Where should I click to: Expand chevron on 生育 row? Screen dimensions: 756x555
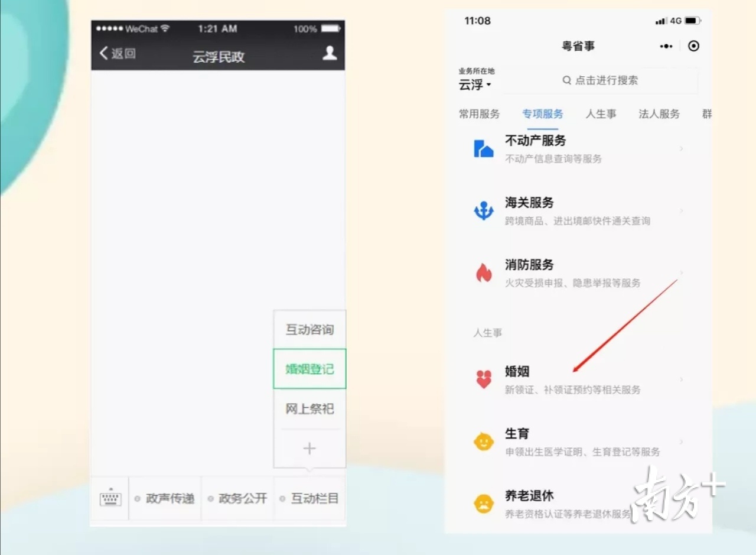pyautogui.click(x=681, y=442)
